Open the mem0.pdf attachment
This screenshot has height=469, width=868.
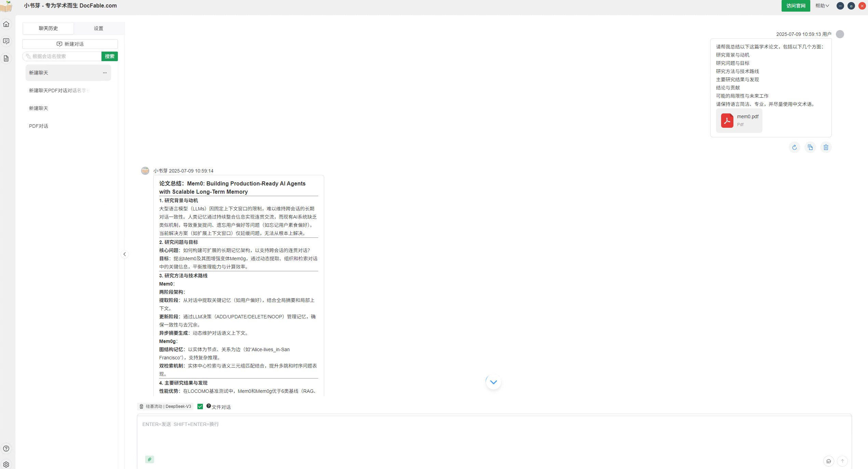point(739,121)
